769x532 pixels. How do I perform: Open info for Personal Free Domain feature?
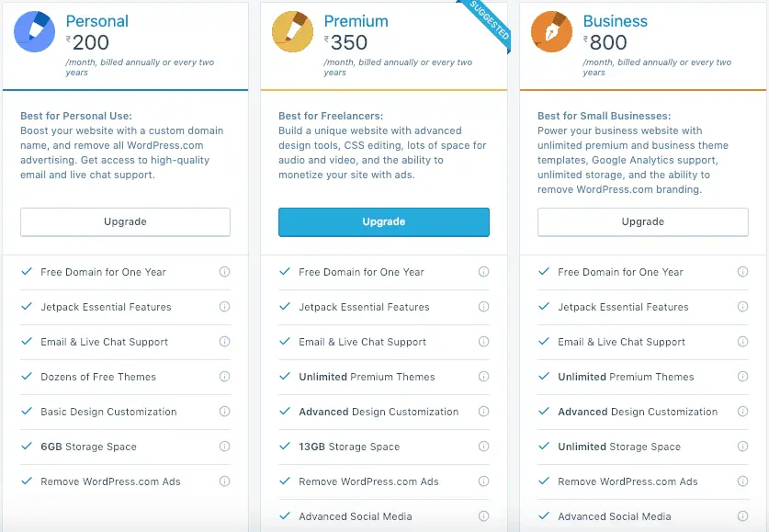[224, 272]
